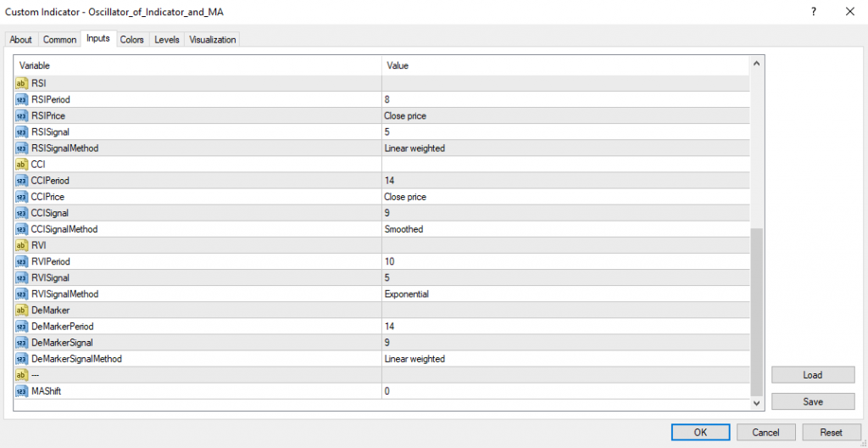The height and width of the screenshot is (448, 868).
Task: Open the Visualization tab
Action: 213,40
